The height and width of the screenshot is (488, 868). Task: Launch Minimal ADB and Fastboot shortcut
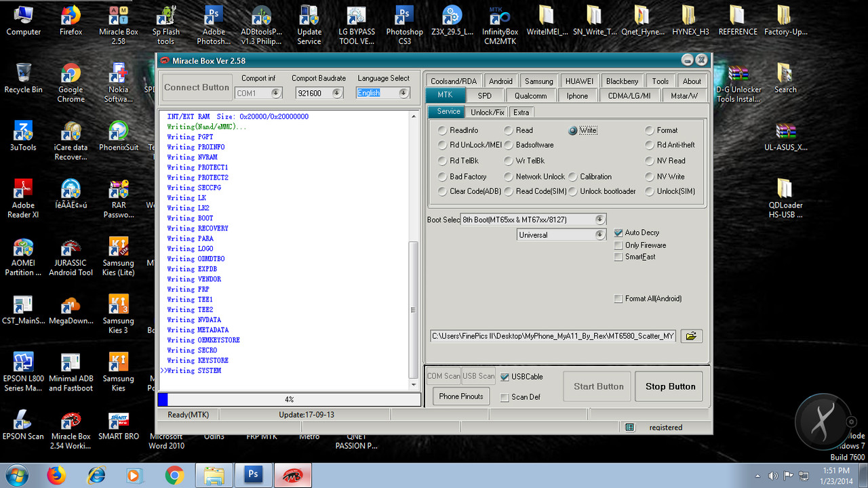tap(71, 372)
